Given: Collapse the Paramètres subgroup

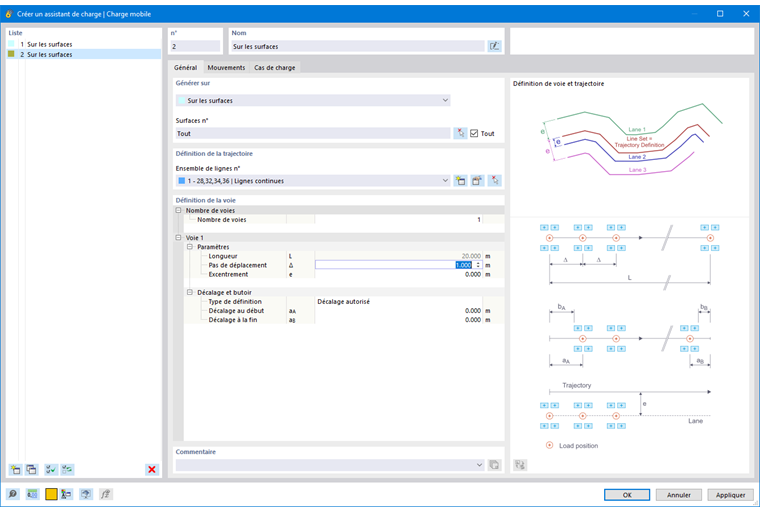Looking at the screenshot, I should [x=190, y=247].
